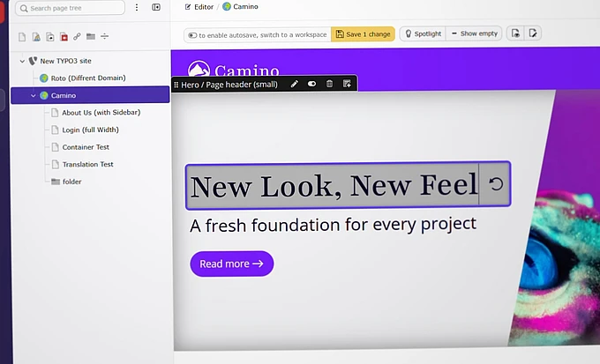Image resolution: width=600 pixels, height=364 pixels.
Task: Collapse the page tree panel with sidebar toggle icon
Action: (156, 7)
